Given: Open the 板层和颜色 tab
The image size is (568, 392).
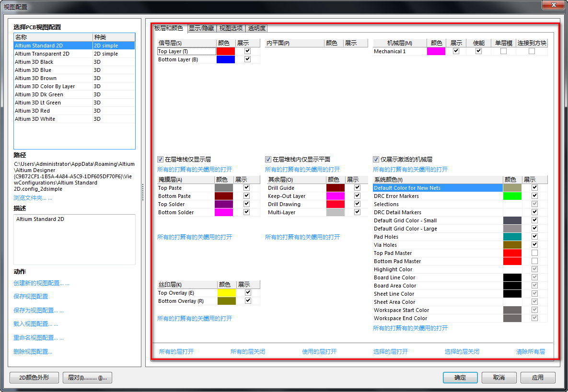Looking at the screenshot, I should tap(168, 28).
